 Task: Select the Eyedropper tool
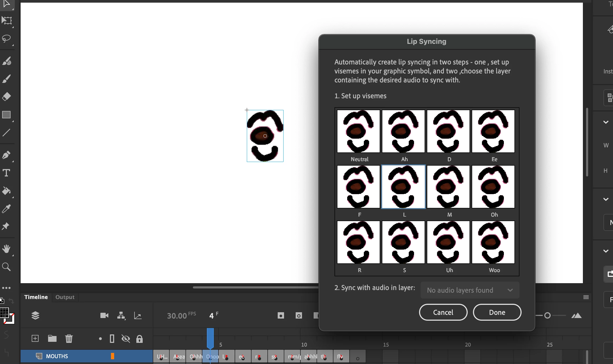coord(6,209)
